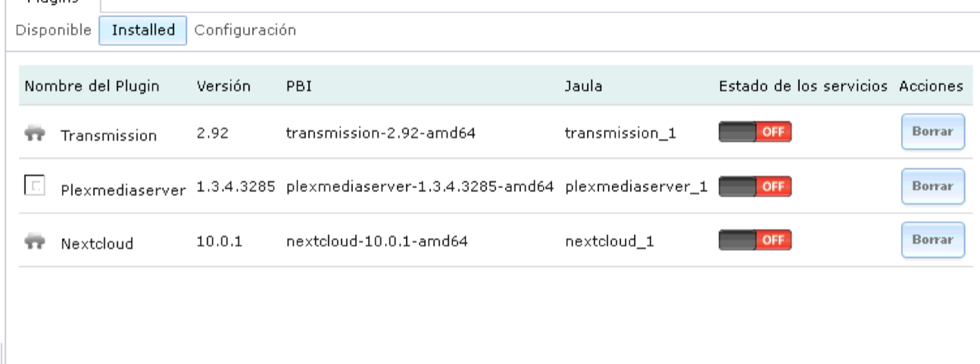Viewport: 980px width, 364px height.
Task: Click the Transmission plugin puzzle icon
Action: pos(34,133)
